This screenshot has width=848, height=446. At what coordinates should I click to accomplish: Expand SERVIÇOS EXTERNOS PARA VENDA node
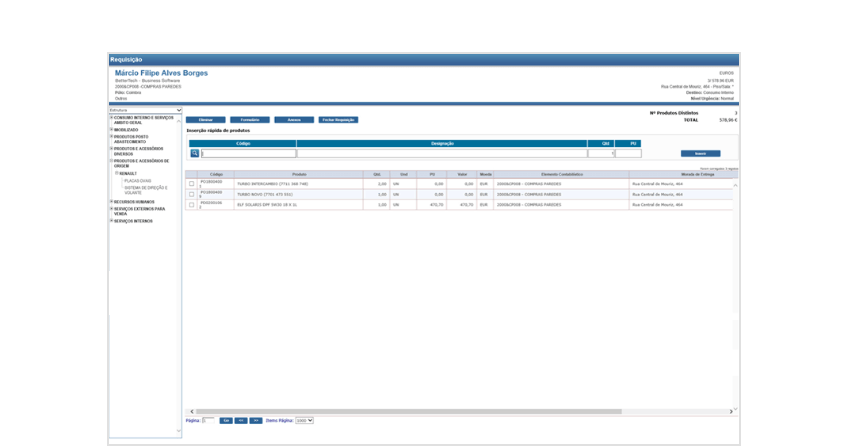(111, 209)
